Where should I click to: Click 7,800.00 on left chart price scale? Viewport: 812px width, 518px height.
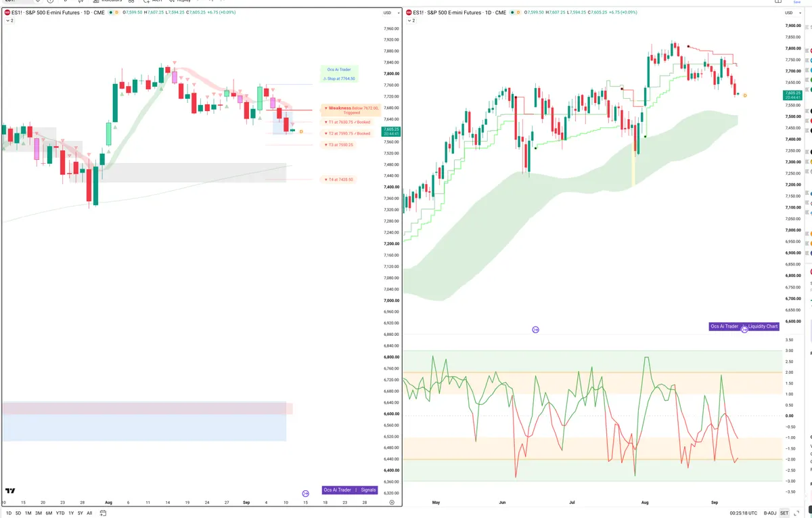point(391,74)
